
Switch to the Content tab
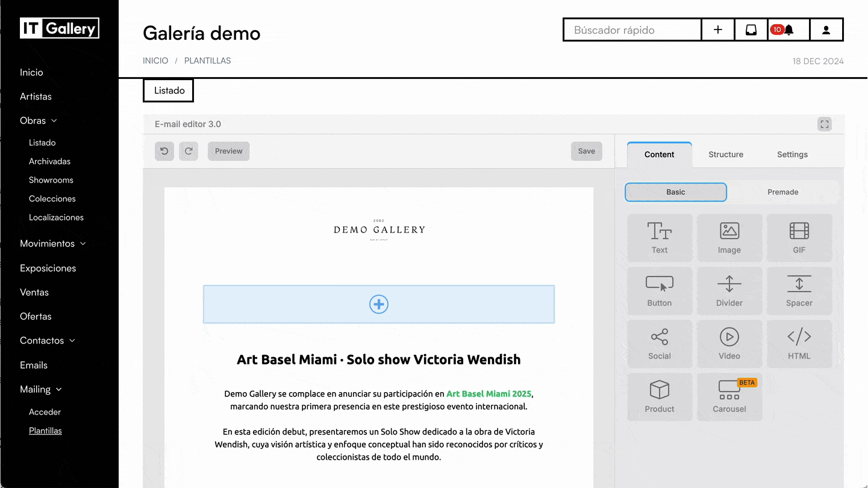pos(660,155)
